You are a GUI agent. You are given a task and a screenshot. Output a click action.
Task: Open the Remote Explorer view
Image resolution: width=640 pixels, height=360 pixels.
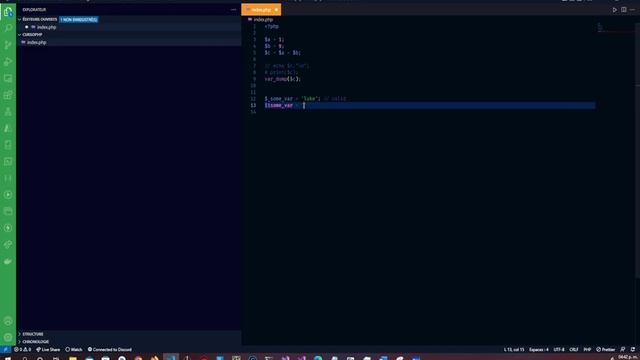(8, 78)
